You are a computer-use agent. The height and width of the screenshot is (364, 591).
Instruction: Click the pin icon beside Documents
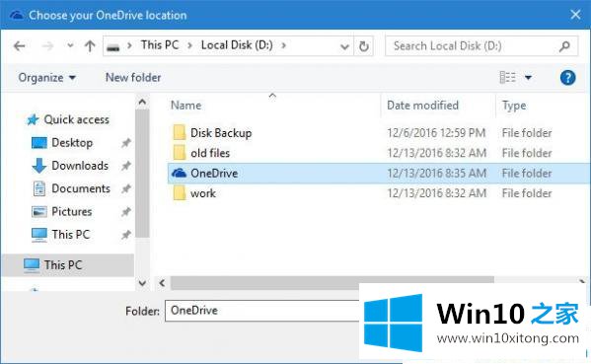click(126, 188)
